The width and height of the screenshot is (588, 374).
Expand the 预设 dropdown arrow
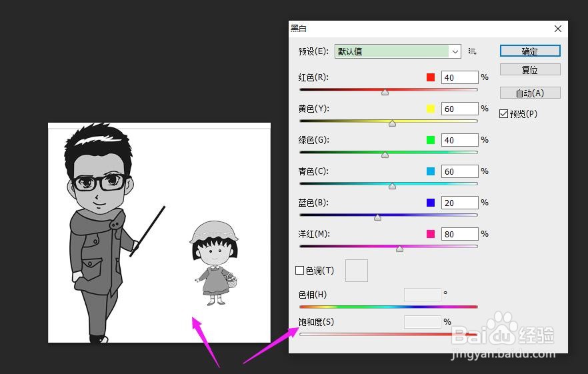coord(455,51)
